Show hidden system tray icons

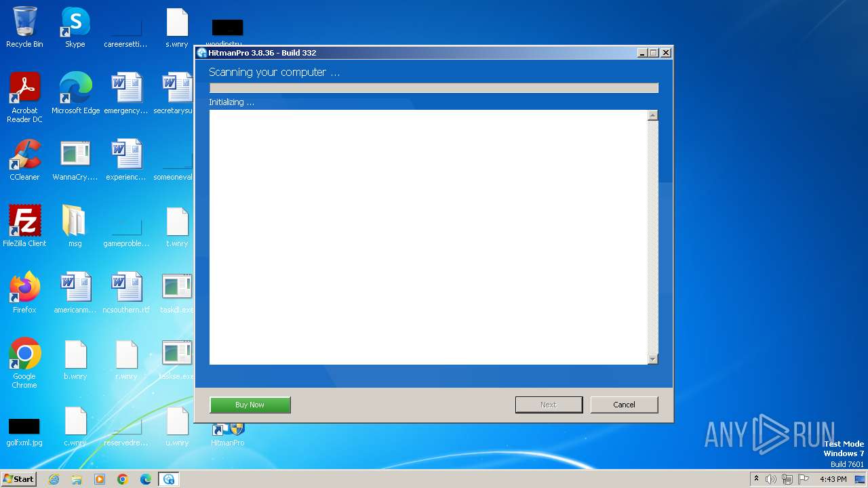click(756, 479)
